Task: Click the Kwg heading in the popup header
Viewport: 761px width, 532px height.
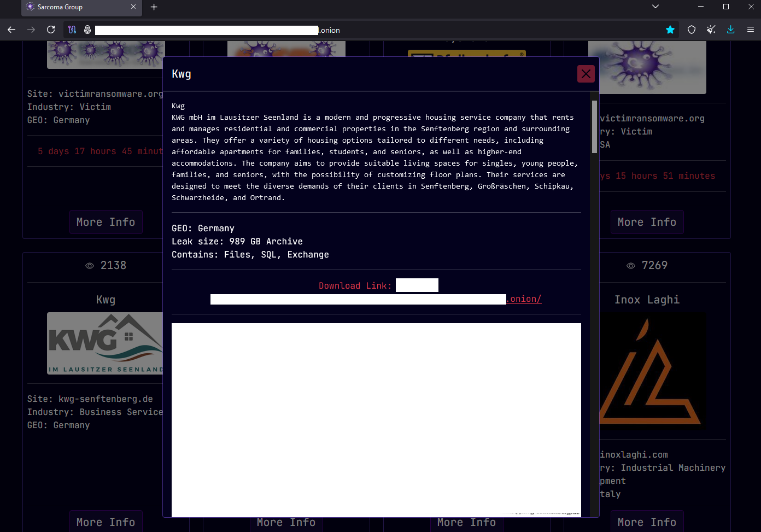Action: coord(182,74)
